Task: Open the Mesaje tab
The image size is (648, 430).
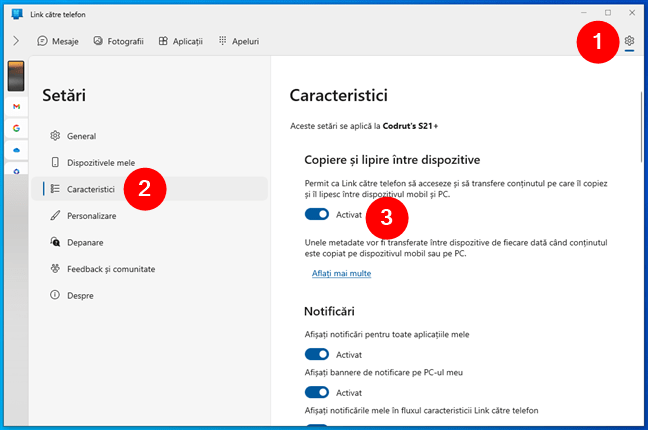Action: [x=58, y=41]
